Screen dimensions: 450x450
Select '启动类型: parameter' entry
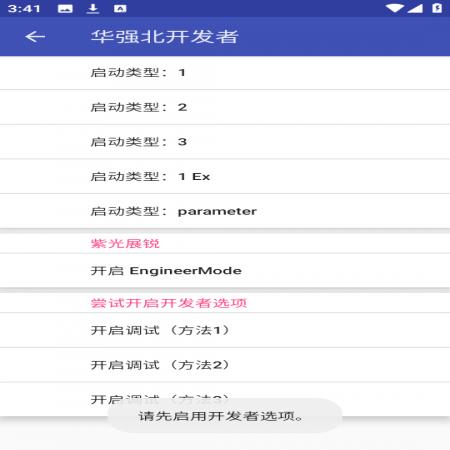[x=225, y=211]
